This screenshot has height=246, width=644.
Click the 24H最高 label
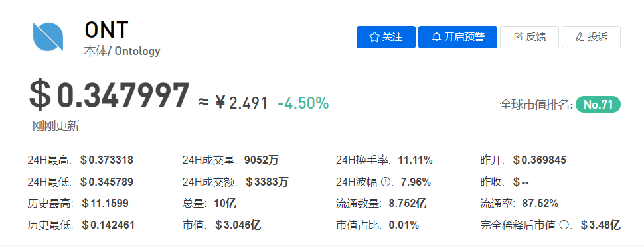click(x=50, y=160)
